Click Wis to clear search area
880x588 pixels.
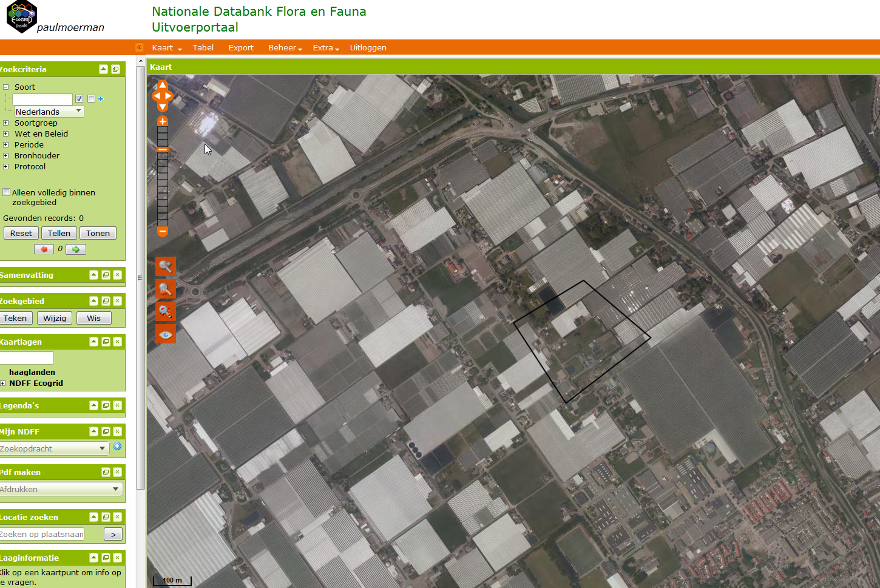click(x=93, y=318)
